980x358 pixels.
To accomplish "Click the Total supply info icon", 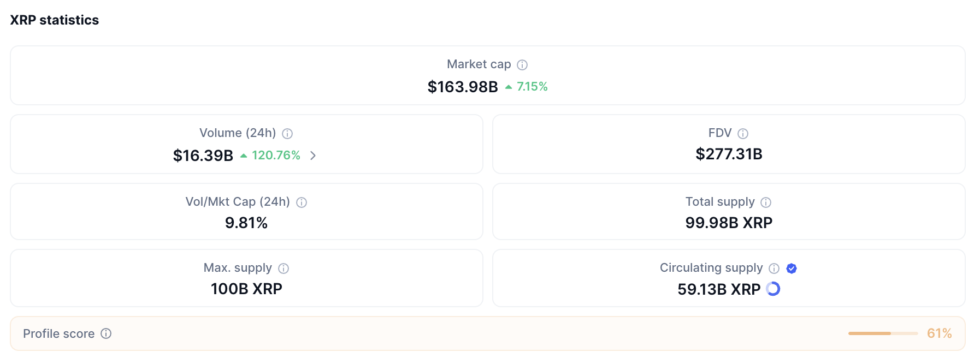I will (x=766, y=202).
